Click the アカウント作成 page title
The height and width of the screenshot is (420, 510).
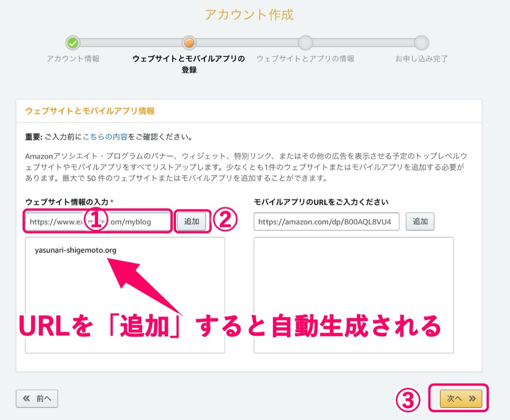coord(249,14)
